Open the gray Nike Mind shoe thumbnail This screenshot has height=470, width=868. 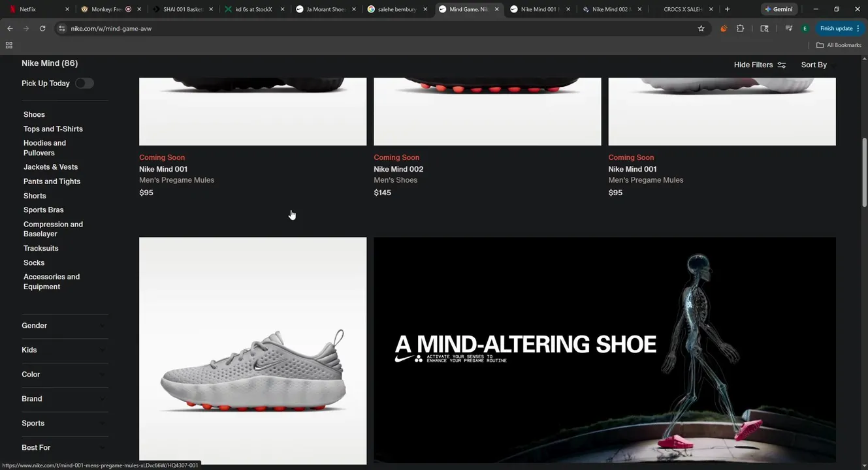[253, 351]
